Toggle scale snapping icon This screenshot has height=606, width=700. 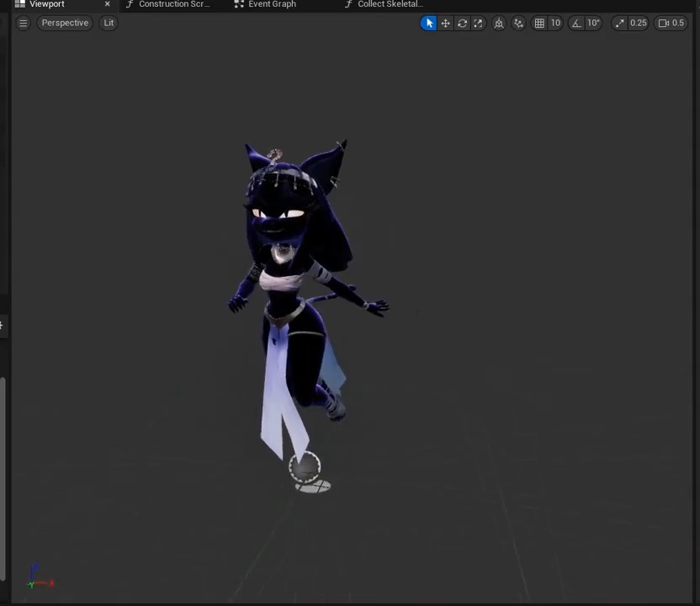coord(619,24)
